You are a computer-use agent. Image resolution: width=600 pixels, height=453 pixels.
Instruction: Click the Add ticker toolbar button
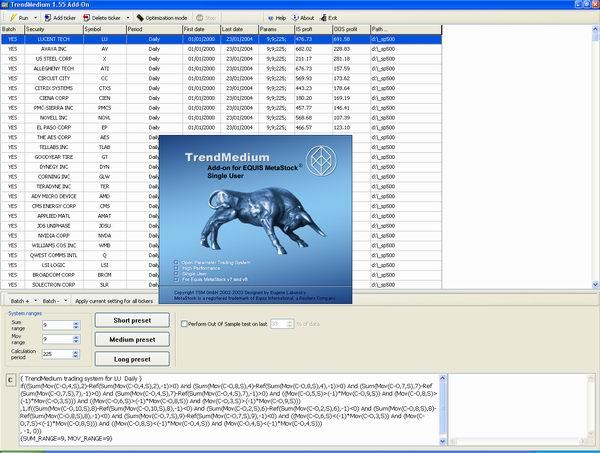point(60,18)
